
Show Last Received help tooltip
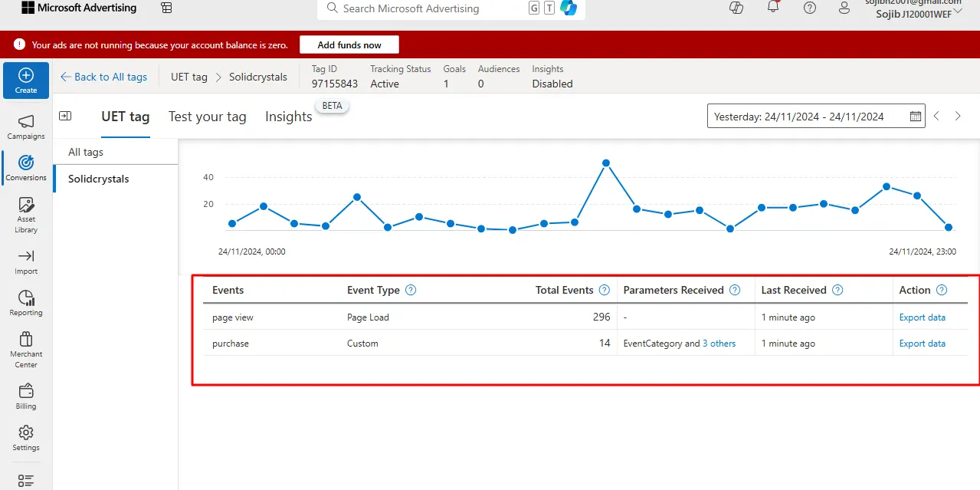click(837, 290)
